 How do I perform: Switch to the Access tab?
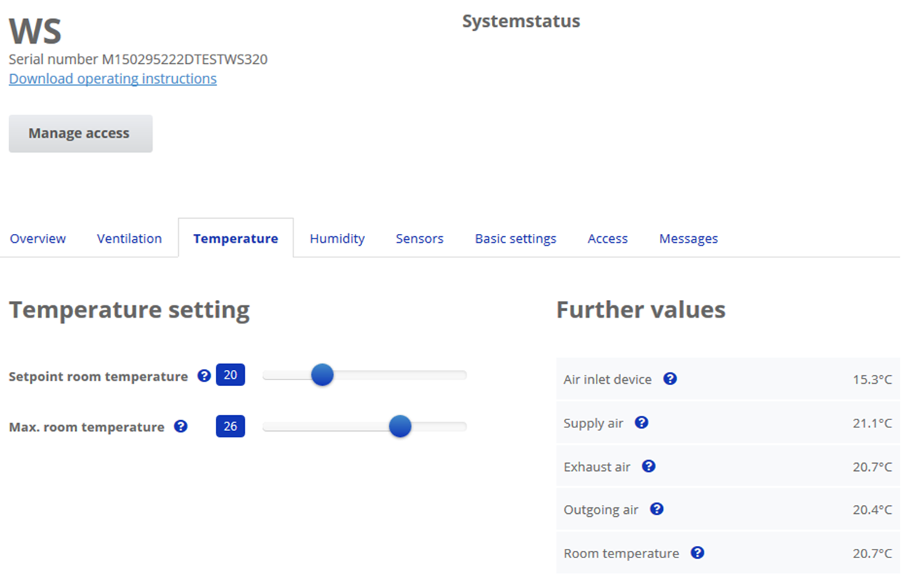(608, 238)
